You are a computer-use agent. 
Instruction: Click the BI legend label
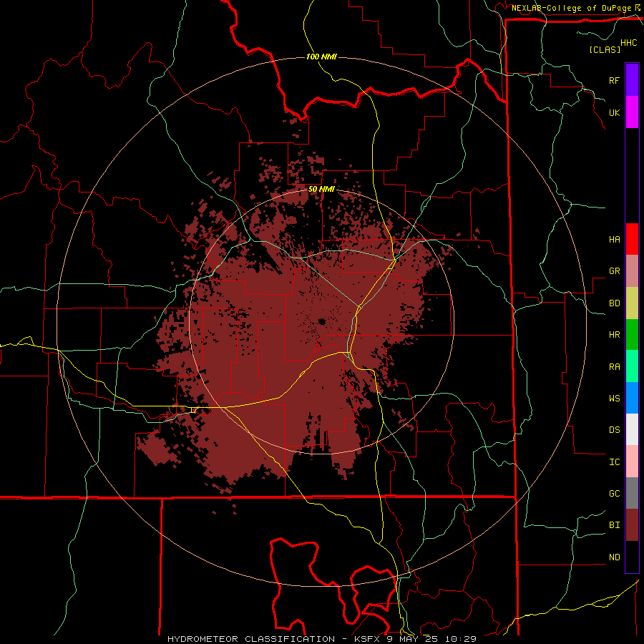click(614, 525)
